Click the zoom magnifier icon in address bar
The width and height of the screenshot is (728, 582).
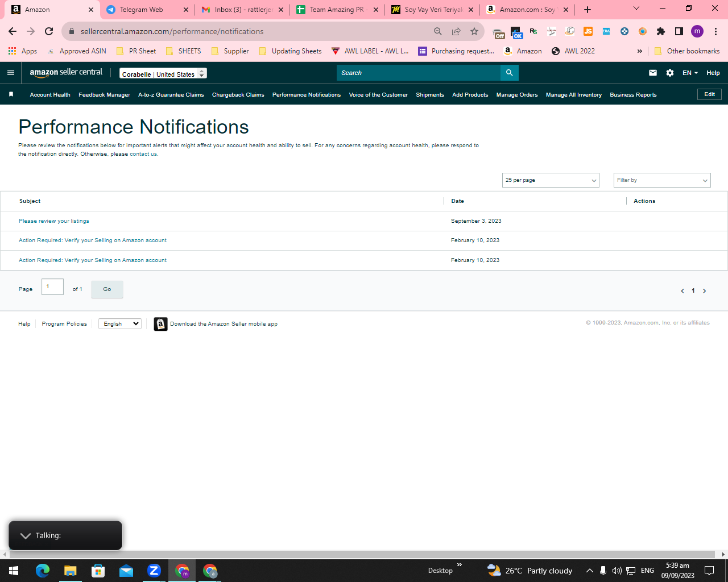coord(438,31)
